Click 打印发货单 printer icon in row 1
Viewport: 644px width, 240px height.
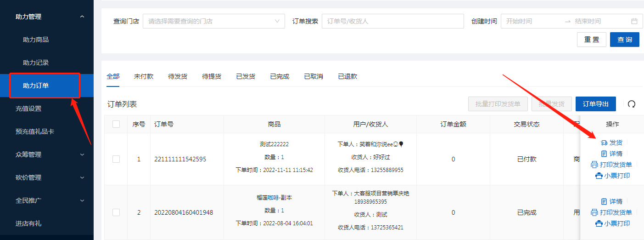[x=594, y=165]
